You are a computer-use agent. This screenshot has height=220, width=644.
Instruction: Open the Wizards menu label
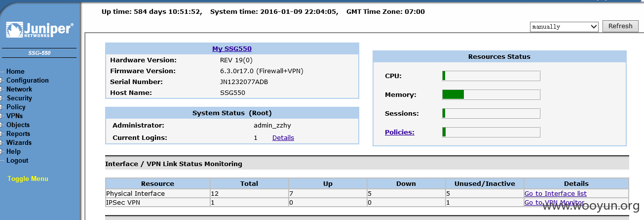(19, 142)
